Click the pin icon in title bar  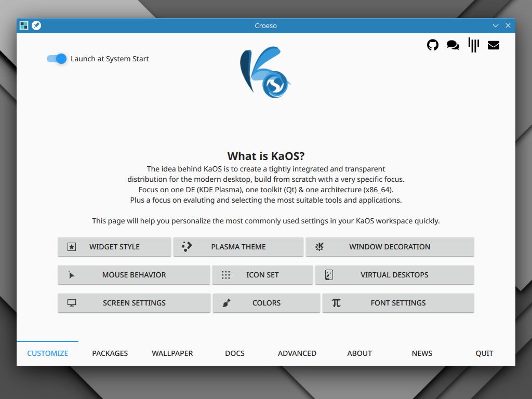(x=36, y=25)
